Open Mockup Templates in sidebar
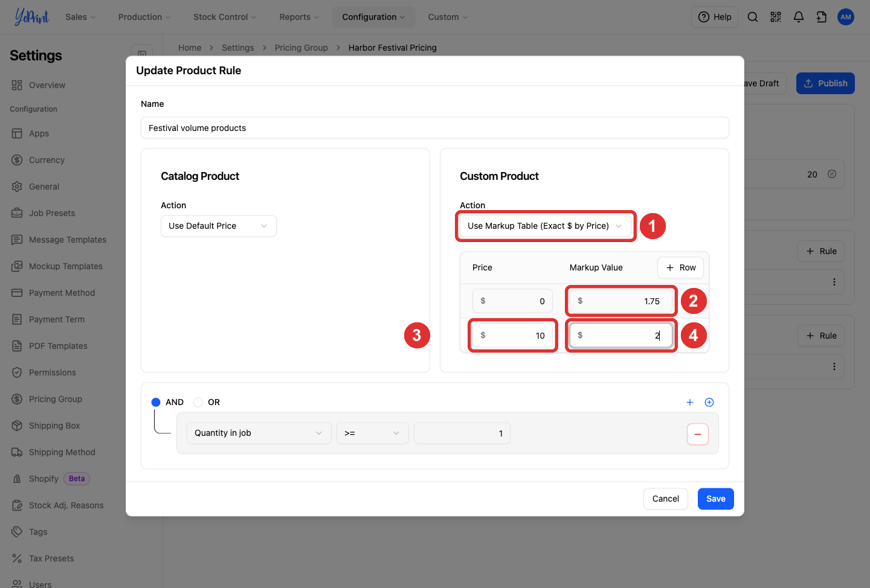This screenshot has height=588, width=870. coord(65,266)
